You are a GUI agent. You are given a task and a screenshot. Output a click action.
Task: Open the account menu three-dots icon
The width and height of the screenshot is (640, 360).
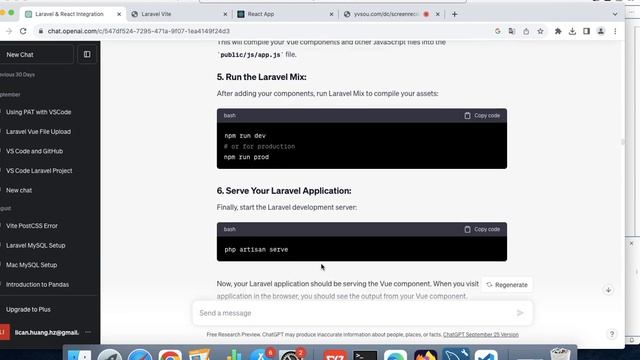[x=88, y=332]
